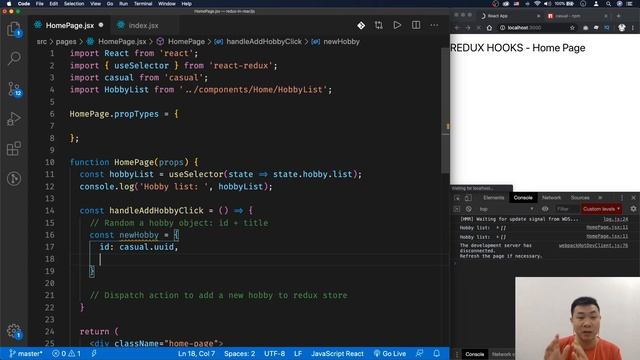Bookmark this page with the star icon
640x360 pixels.
pyautogui.click(x=572, y=28)
